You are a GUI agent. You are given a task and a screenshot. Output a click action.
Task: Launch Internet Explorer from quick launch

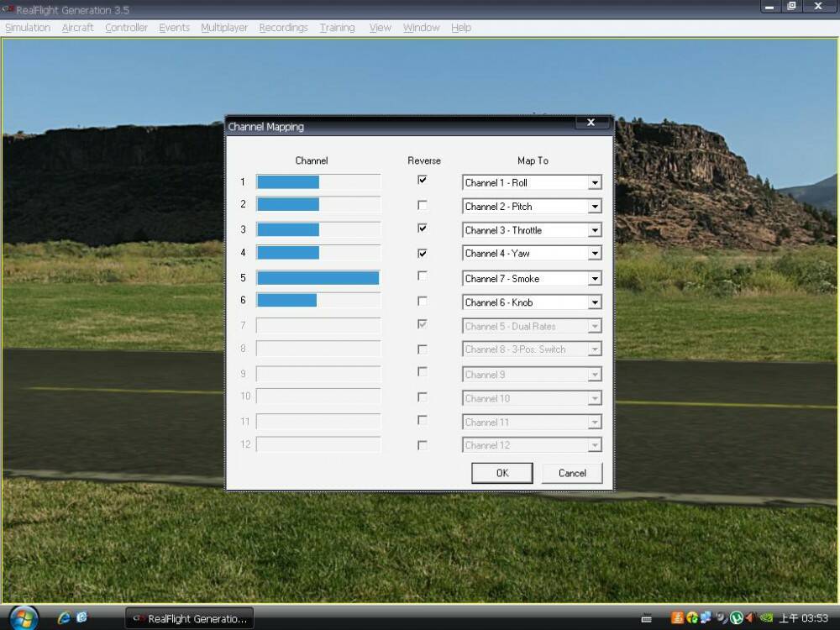pyautogui.click(x=65, y=617)
